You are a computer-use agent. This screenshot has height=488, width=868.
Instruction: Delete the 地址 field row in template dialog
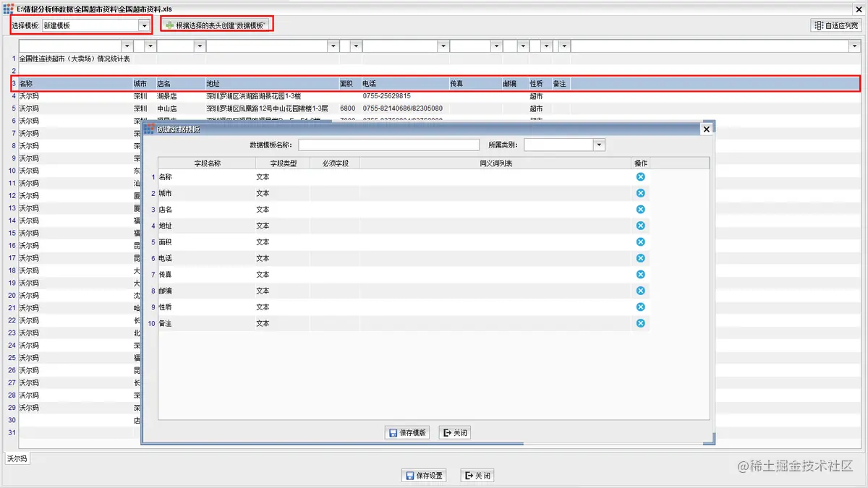(640, 226)
